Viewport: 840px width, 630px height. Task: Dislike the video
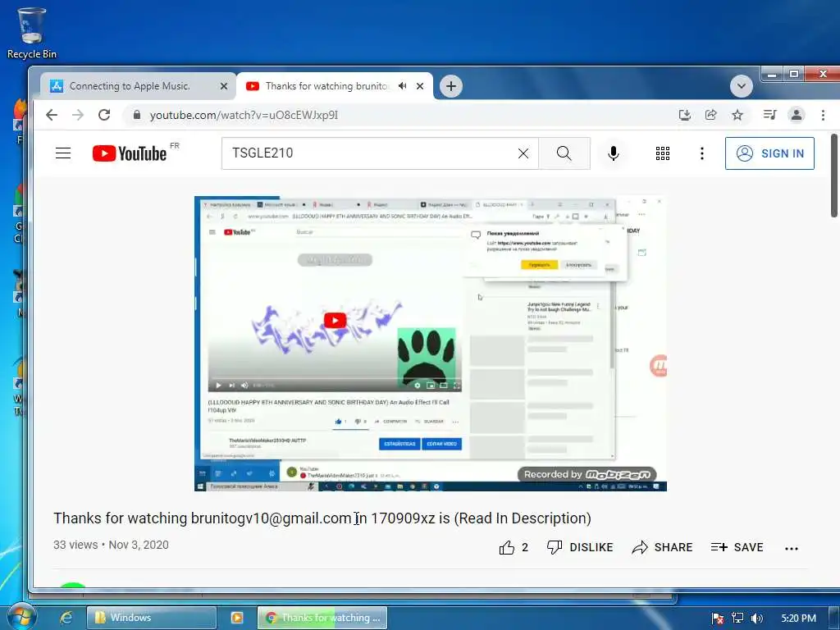[x=580, y=547]
